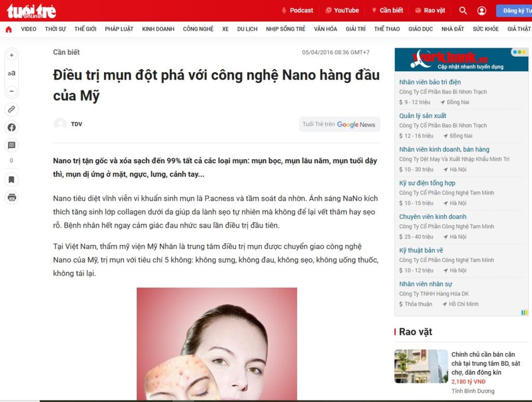
Task: Open the search magnifier icon
Action: [x=463, y=10]
